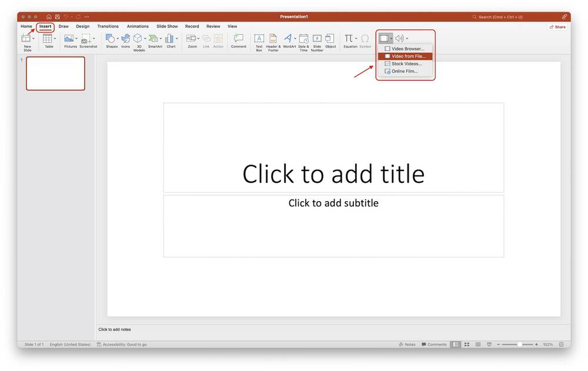The width and height of the screenshot is (588, 371).
Task: Click the home icon in title bar
Action: point(49,17)
